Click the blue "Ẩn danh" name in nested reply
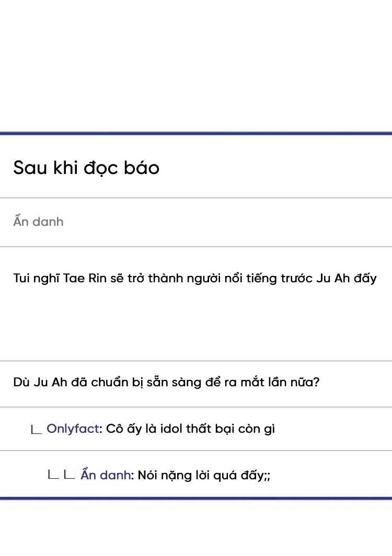This screenshot has width=392, height=556. [105, 475]
